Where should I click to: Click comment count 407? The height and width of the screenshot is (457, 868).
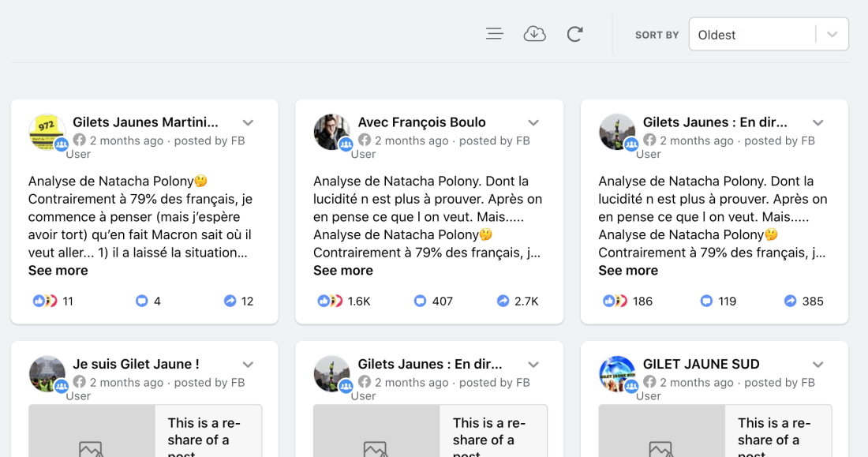443,302
